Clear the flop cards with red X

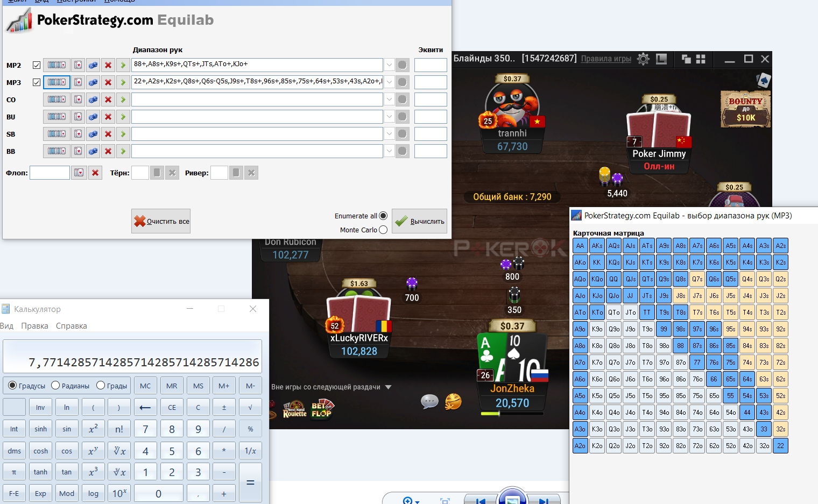point(95,173)
